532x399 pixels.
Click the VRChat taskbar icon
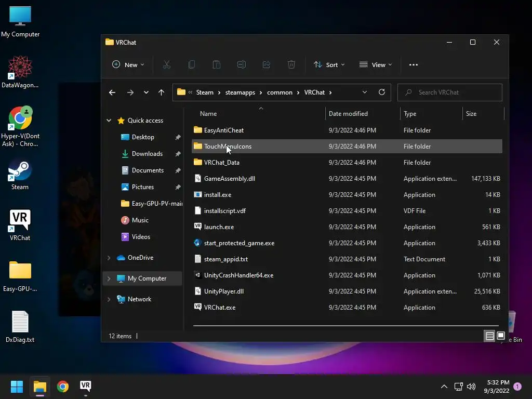pyautogui.click(x=86, y=387)
